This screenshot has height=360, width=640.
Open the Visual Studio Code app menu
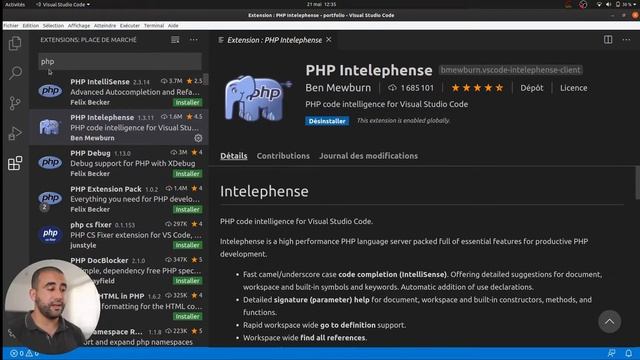[x=63, y=4]
